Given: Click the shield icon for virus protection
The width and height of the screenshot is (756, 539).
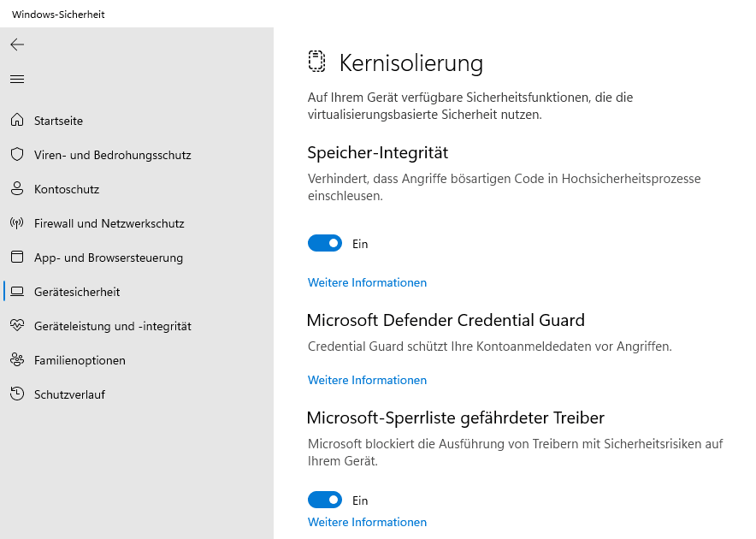Looking at the screenshot, I should pyautogui.click(x=16, y=155).
